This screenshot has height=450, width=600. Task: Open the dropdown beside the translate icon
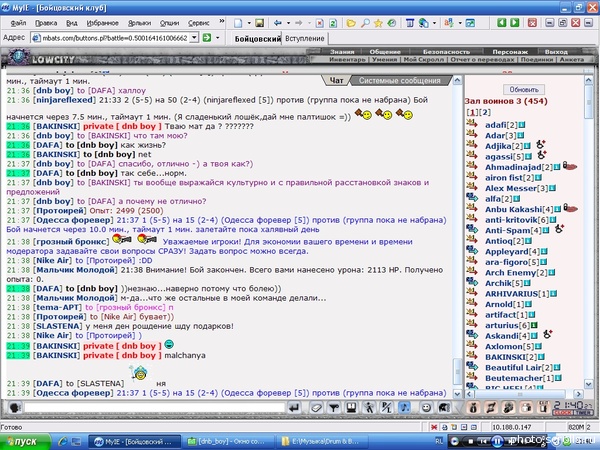pos(460,23)
